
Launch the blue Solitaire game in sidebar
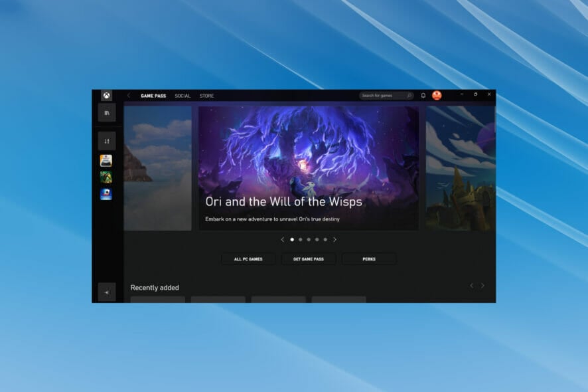106,194
